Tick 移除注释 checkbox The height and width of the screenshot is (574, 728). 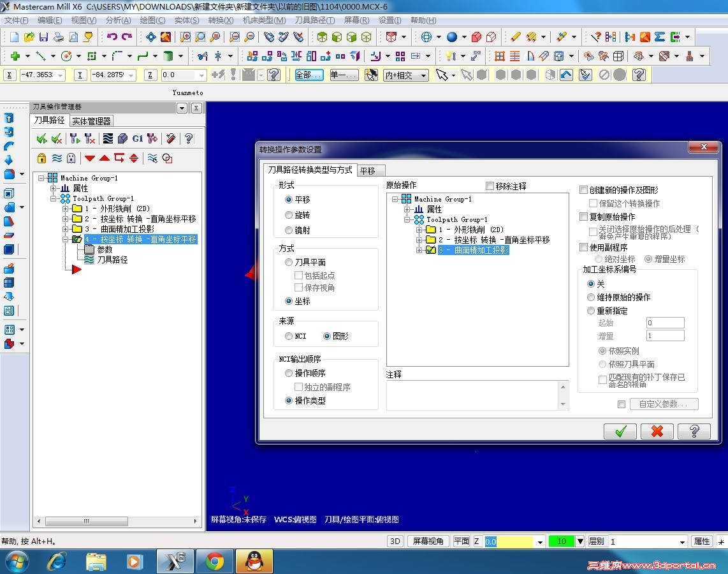pyautogui.click(x=490, y=186)
